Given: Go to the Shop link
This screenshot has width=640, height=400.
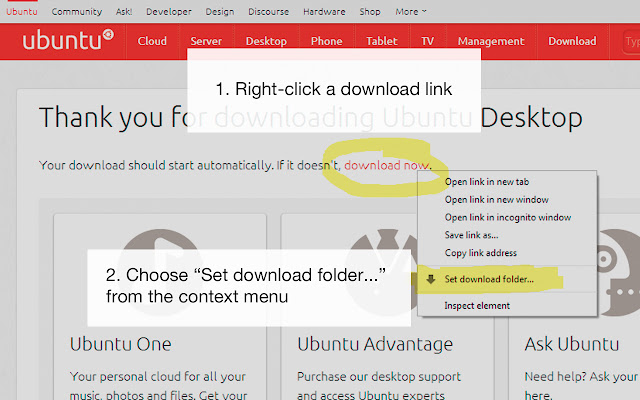Looking at the screenshot, I should click(370, 12).
